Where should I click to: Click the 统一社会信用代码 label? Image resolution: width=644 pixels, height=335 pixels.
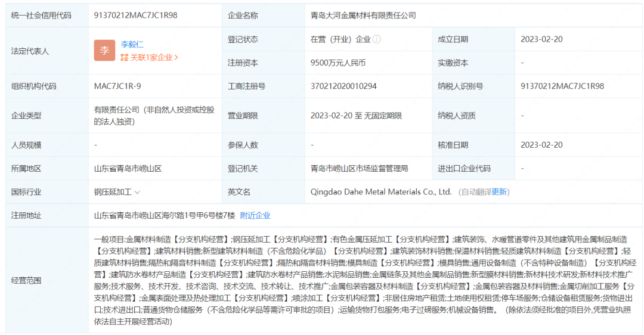[x=41, y=15]
